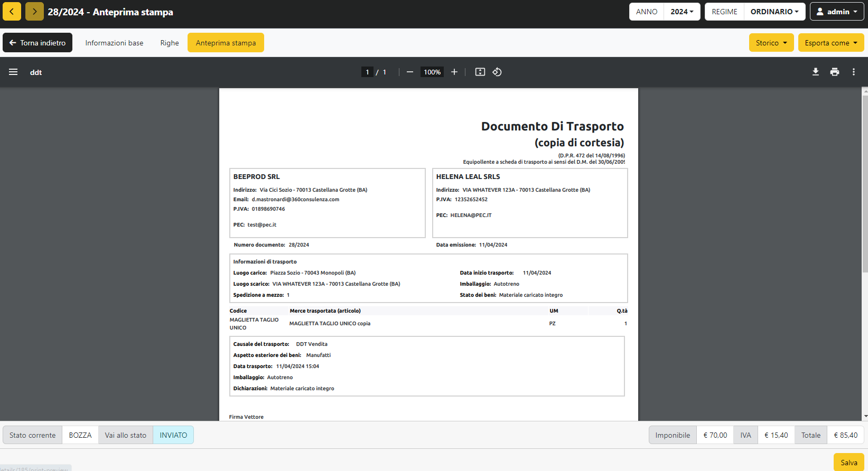Switch to the Righe tab
This screenshot has width=868, height=471.
[x=170, y=43]
